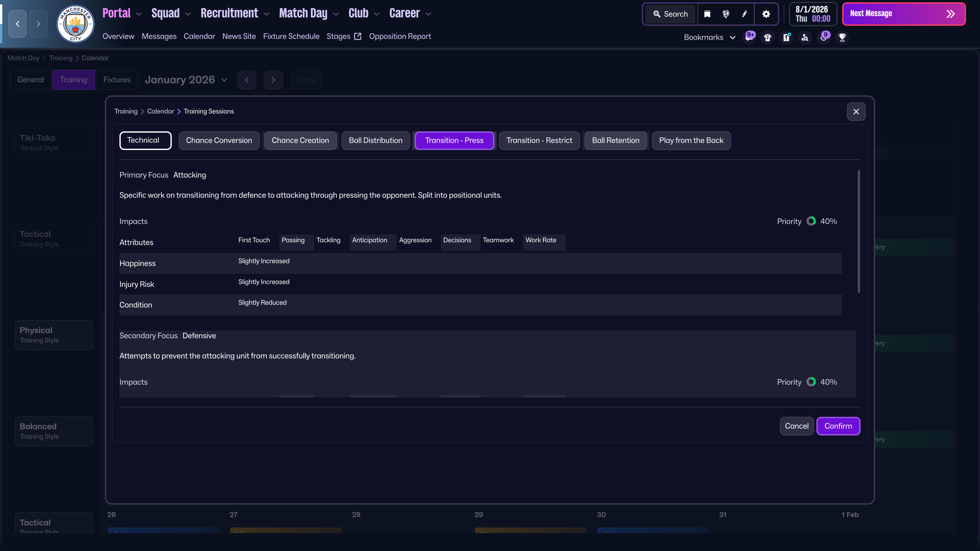
Task: Expand the January 2026 month dropdown
Action: tap(186, 80)
